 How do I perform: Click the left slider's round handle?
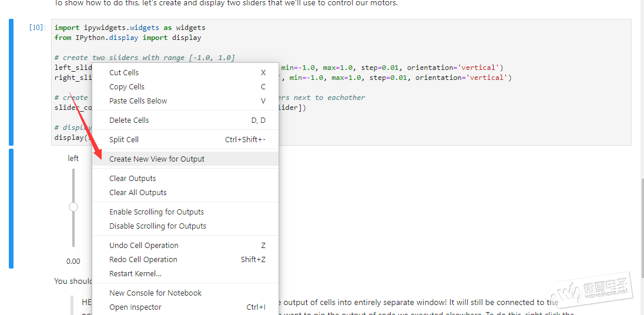click(x=73, y=207)
